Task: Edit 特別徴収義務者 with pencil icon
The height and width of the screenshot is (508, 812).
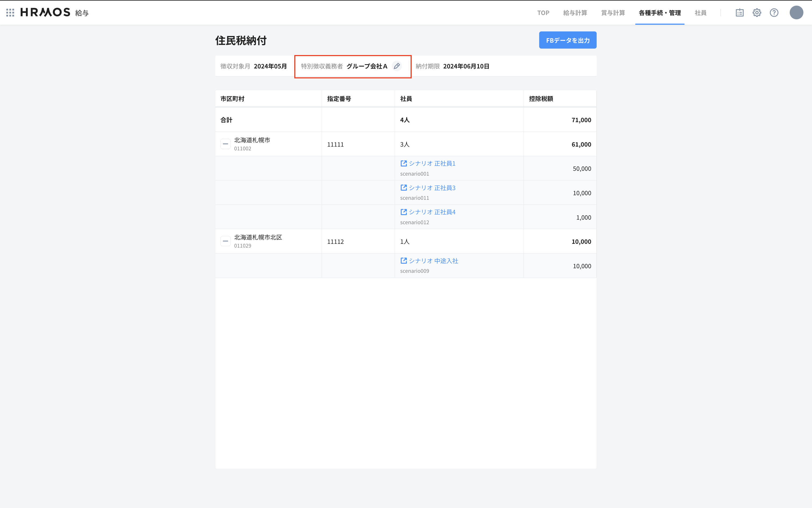Action: 397,66
